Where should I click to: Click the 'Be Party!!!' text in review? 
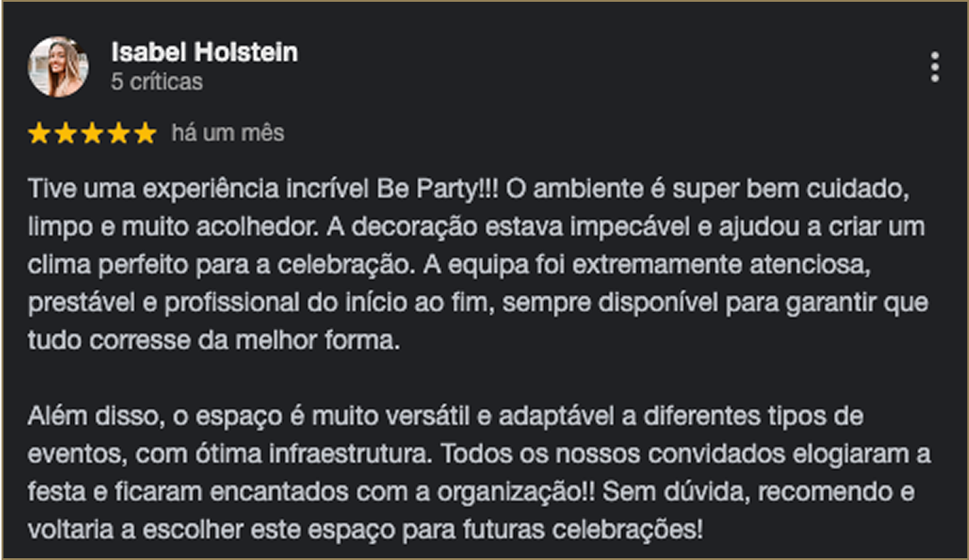tap(437, 189)
